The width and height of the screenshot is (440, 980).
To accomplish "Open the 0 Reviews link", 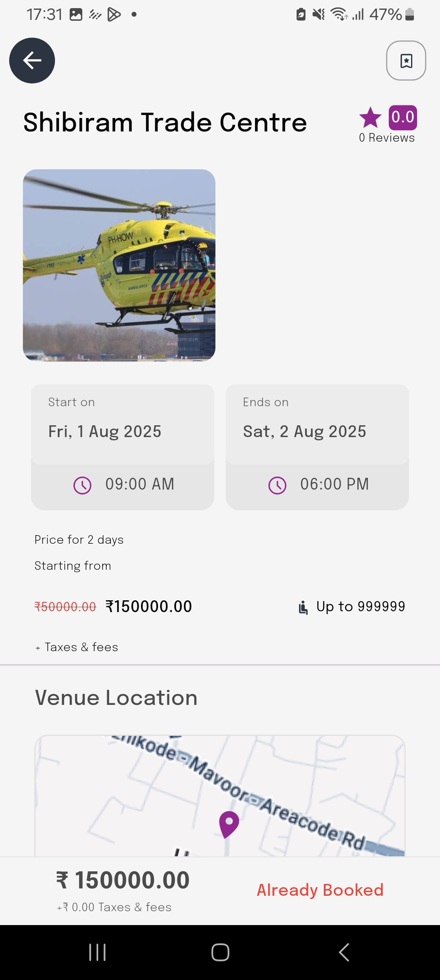I will [387, 138].
